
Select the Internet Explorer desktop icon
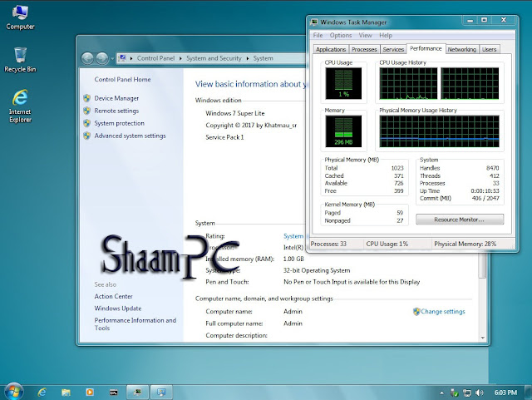[x=20, y=106]
